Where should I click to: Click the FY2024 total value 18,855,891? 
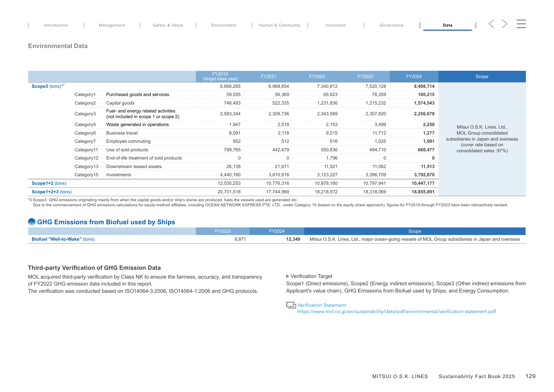[x=423, y=192]
